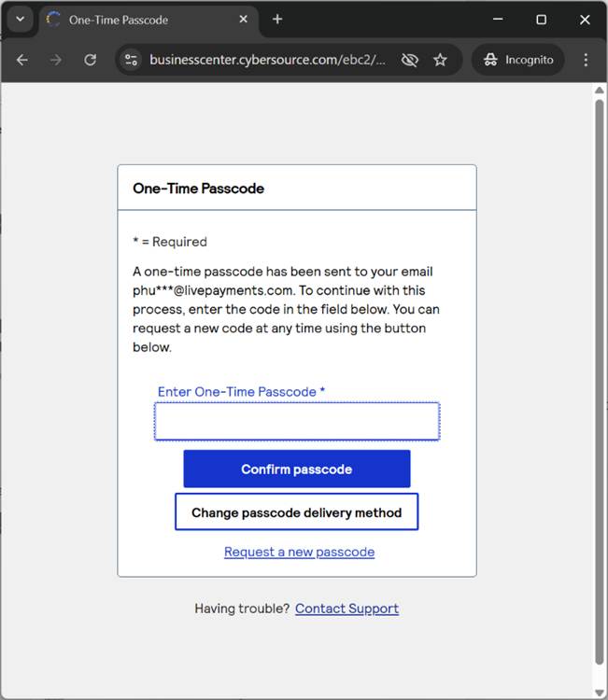Reload the current page

coord(91,60)
